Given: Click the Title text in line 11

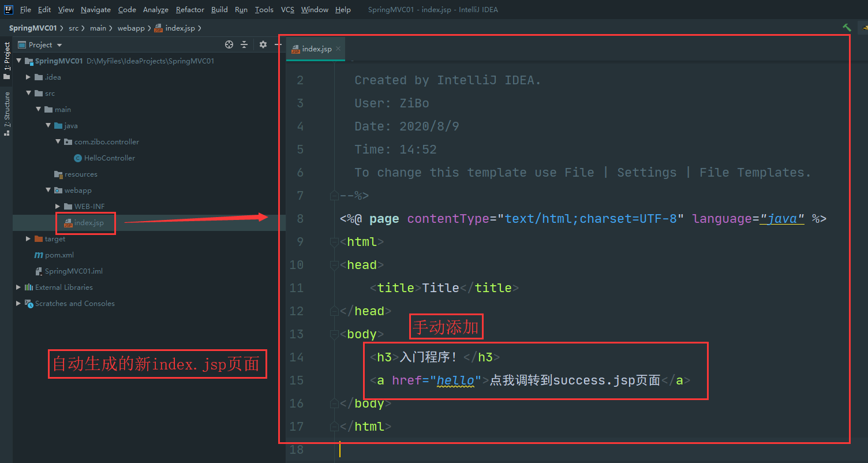Looking at the screenshot, I should click(x=440, y=288).
